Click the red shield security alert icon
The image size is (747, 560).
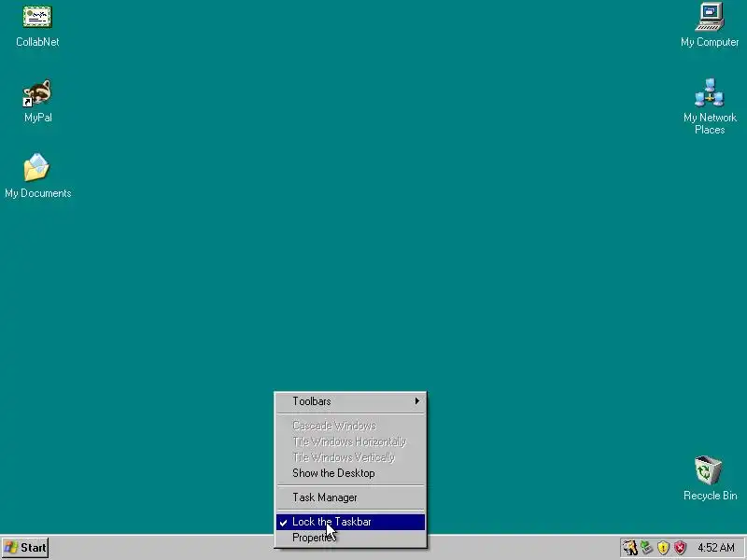[x=680, y=548]
